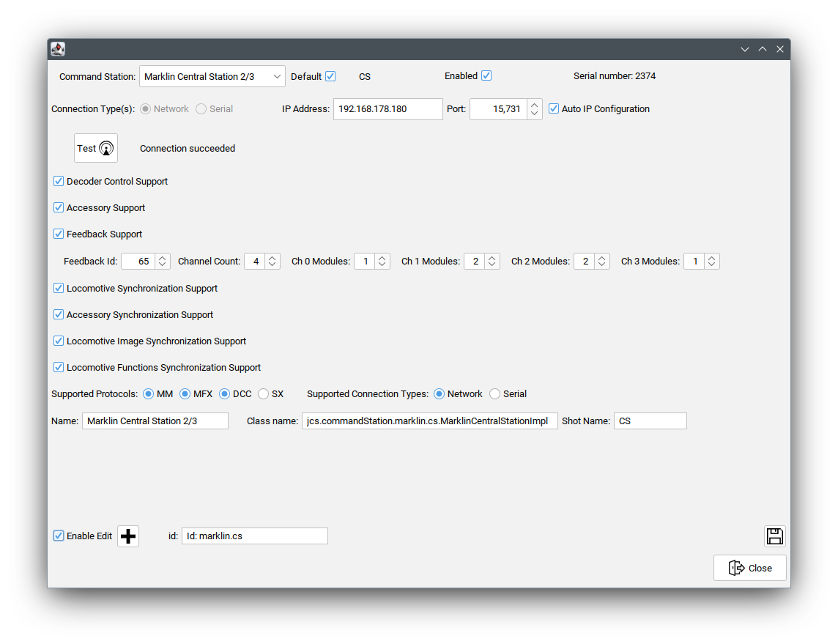This screenshot has height=644, width=838.
Task: Select Network in Supported Connection Types
Action: 440,394
